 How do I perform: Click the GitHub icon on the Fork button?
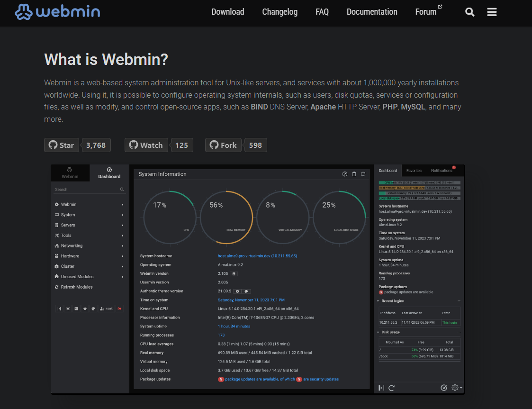pyautogui.click(x=214, y=145)
